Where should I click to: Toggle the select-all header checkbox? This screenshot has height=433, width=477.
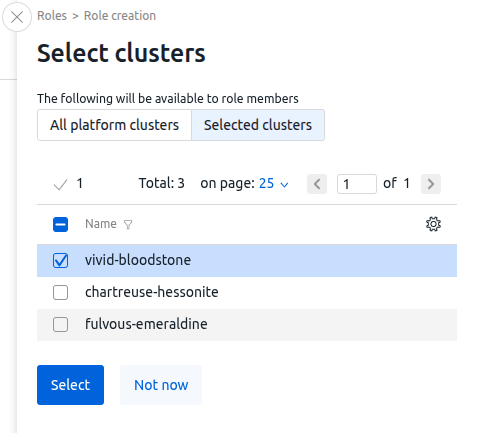click(x=60, y=224)
